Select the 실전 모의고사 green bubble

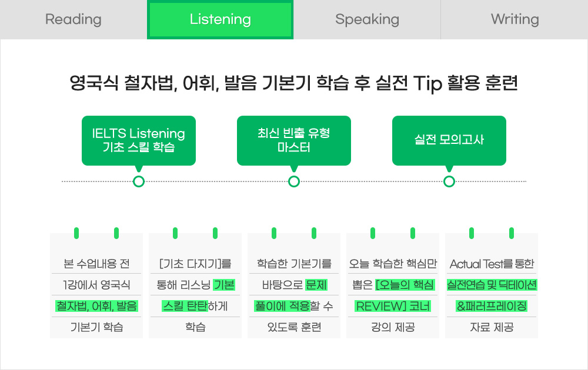pyautogui.click(x=449, y=140)
